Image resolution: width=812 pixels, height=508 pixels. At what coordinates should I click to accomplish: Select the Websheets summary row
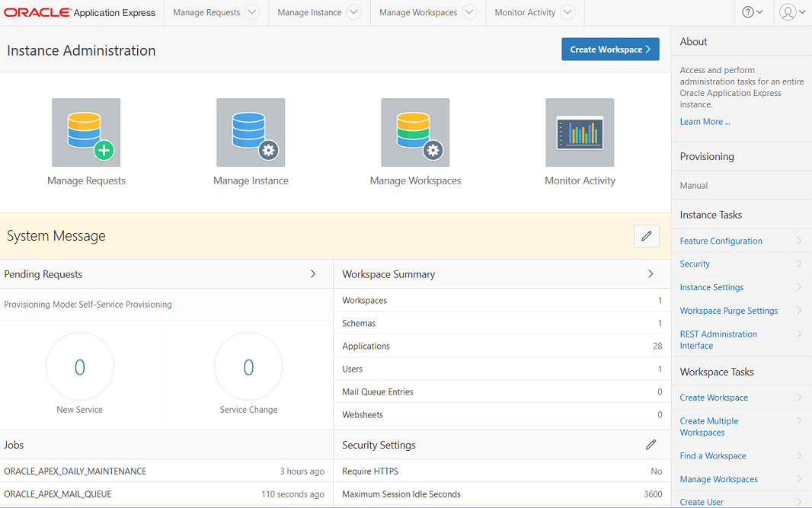click(x=502, y=414)
